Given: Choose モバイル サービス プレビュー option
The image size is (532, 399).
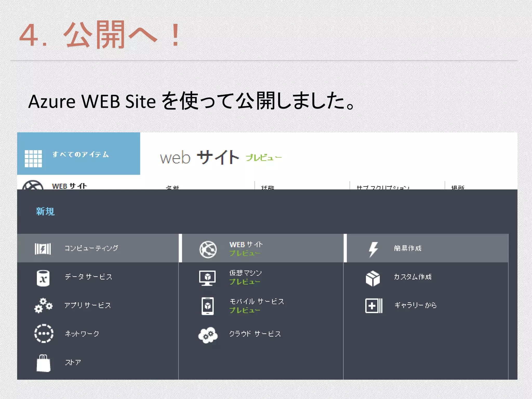Looking at the screenshot, I should tap(263, 305).
